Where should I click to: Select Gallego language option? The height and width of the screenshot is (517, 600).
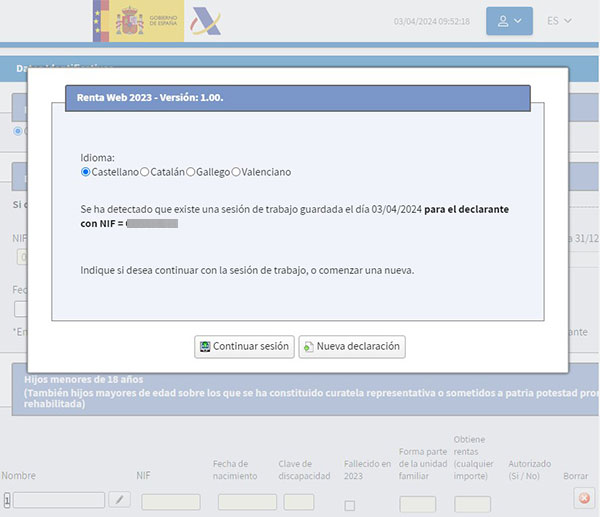(190, 172)
